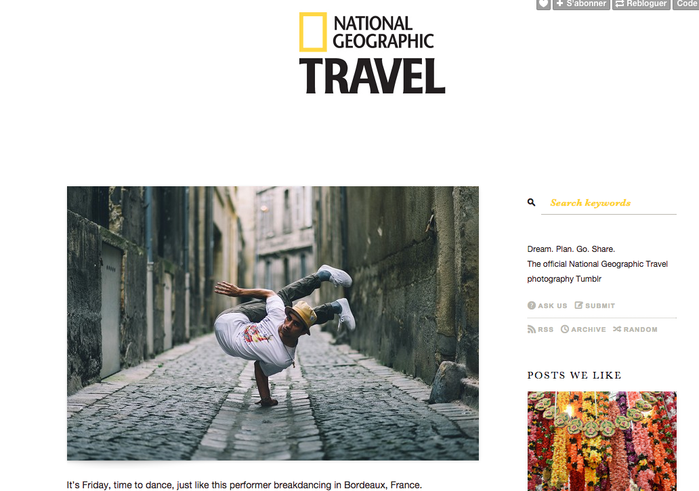Screen dimensions: 699x491
Task: Click the heart like button
Action: 543,4
